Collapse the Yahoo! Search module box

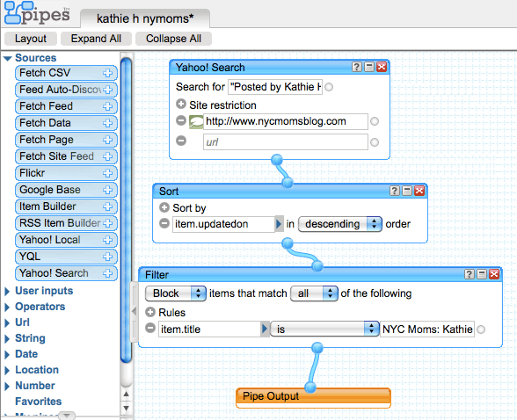(369, 67)
